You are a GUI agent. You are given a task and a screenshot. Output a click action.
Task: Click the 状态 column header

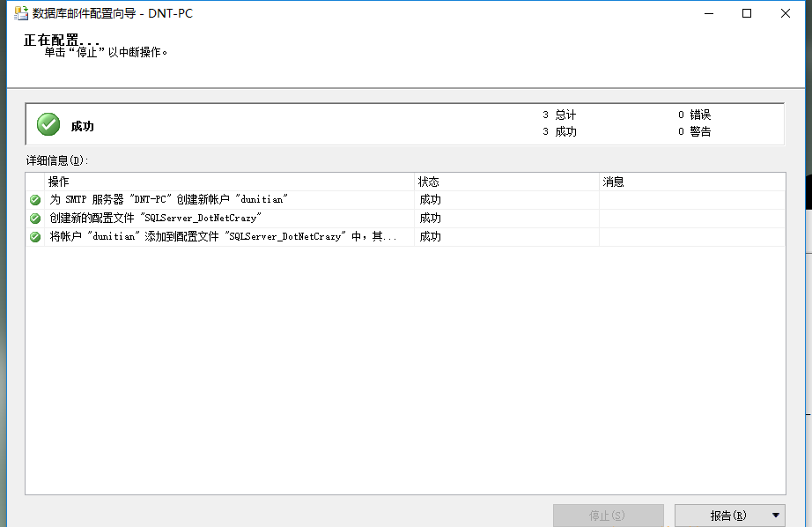[x=506, y=182]
